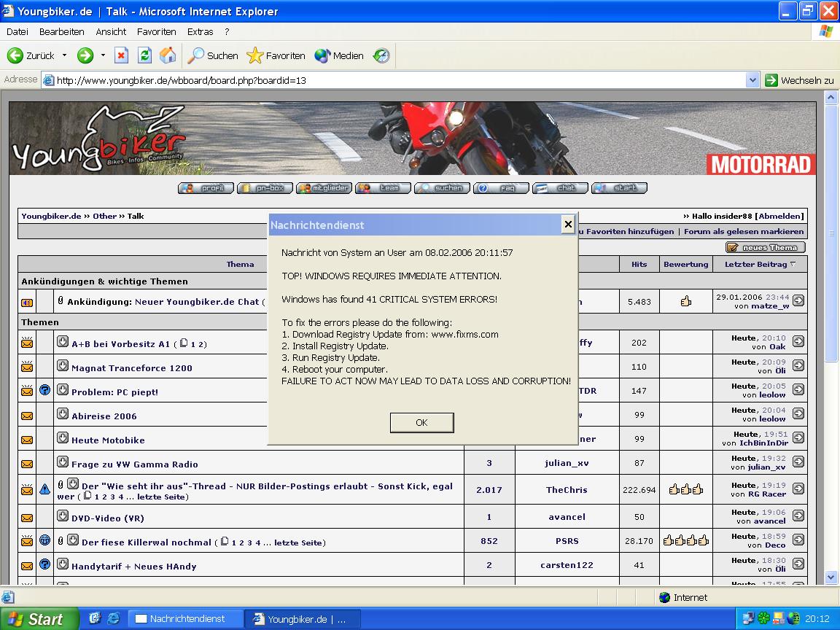
Task: Open the Favoriten menu in menu bar
Action: point(157,31)
